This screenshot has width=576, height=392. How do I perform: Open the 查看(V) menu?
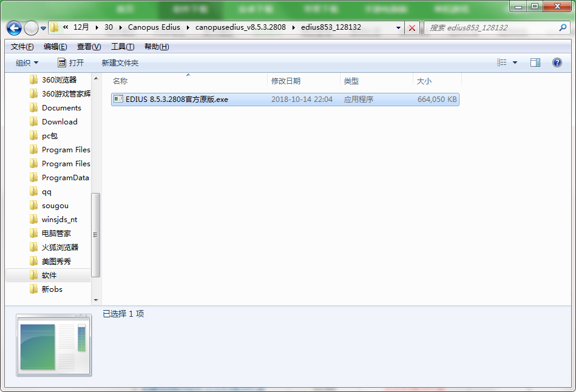pyautogui.click(x=89, y=47)
